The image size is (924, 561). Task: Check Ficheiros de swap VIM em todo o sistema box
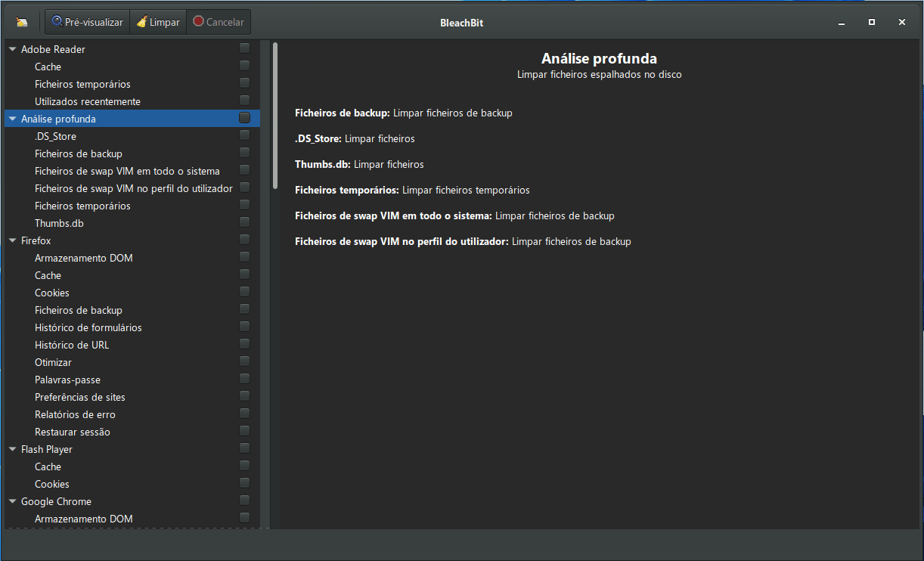244,170
